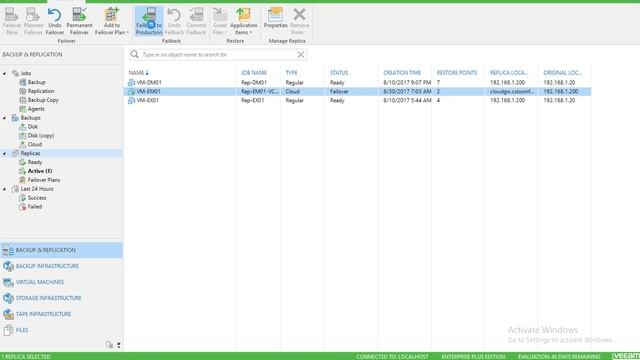Image resolution: width=640 pixels, height=360 pixels.
Task: Sort by the JOB NAME column header
Action: (254, 73)
